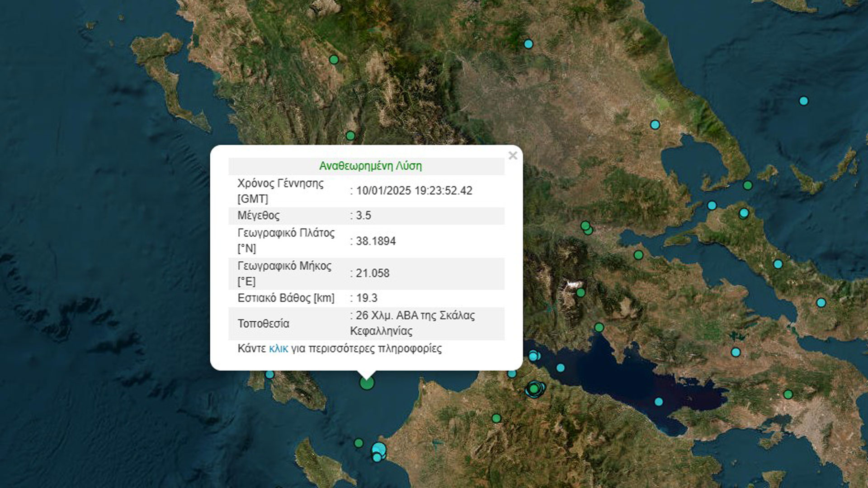868x488 pixels.
Task: Click the northernmost cyan earthquake marker
Action: pos(528,44)
